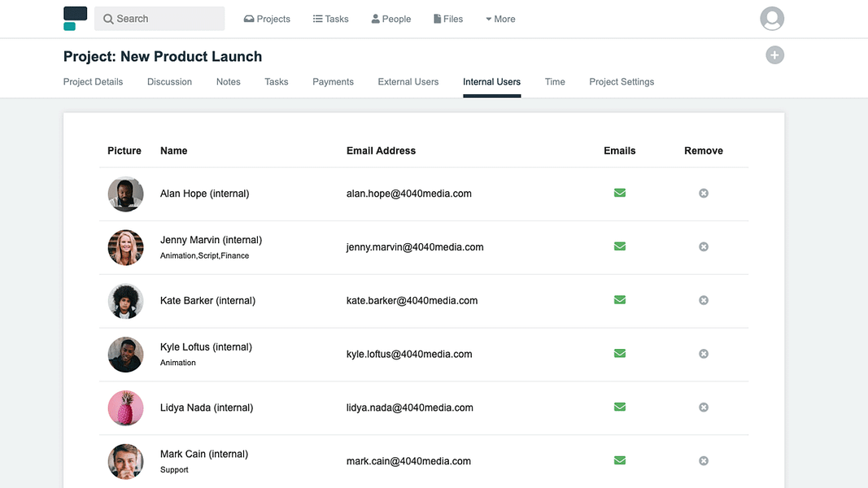Switch to Time tab
This screenshot has height=488, width=868.
click(555, 82)
